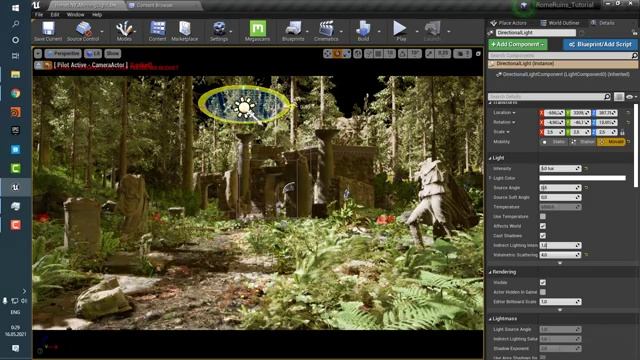
Task: Open Source Control from the toolbar
Action: pyautogui.click(x=83, y=31)
